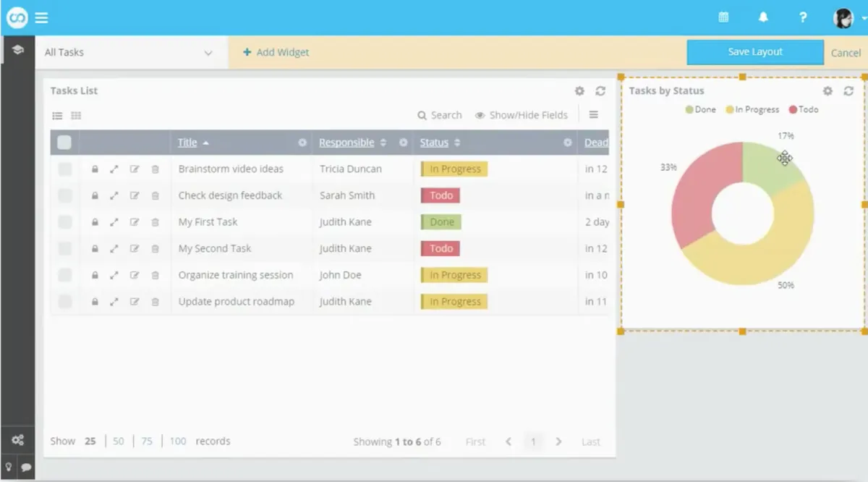Click the app logo in header
This screenshot has width=868, height=482.
[x=17, y=17]
